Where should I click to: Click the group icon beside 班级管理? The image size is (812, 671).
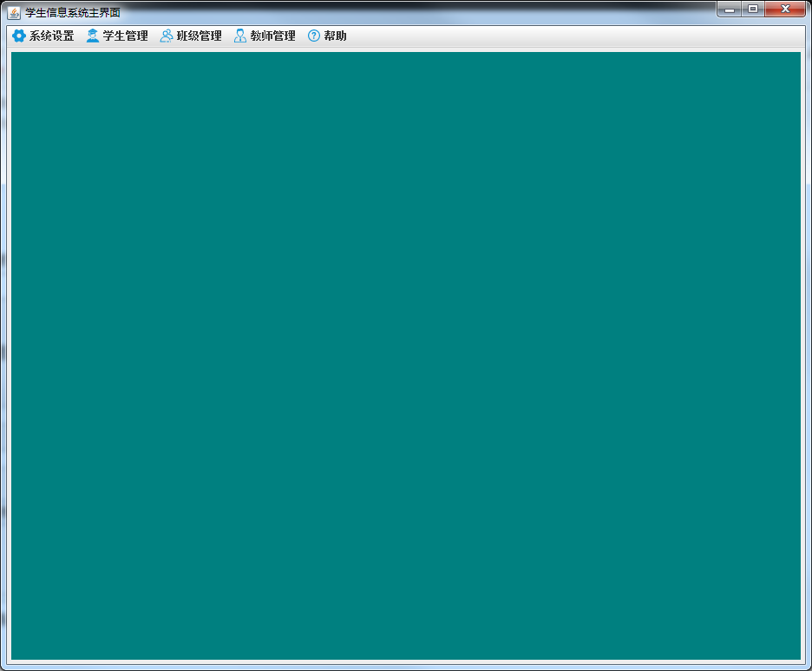[167, 36]
